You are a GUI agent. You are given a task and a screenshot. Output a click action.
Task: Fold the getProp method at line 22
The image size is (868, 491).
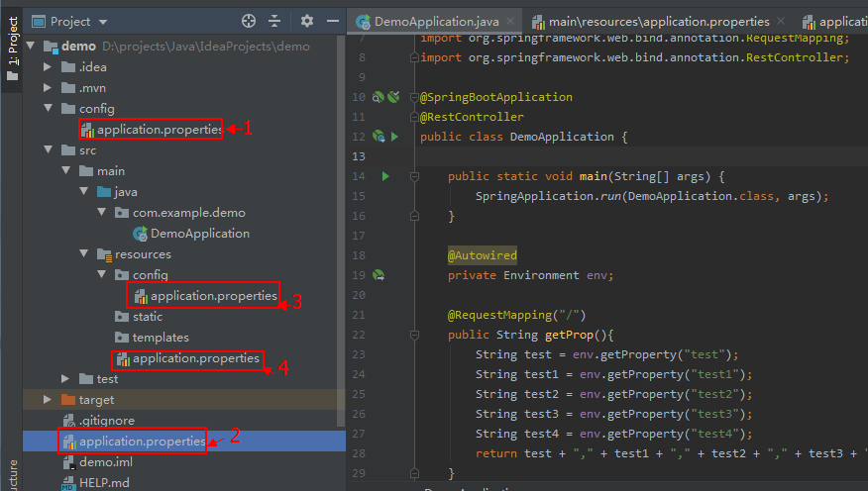pos(414,335)
